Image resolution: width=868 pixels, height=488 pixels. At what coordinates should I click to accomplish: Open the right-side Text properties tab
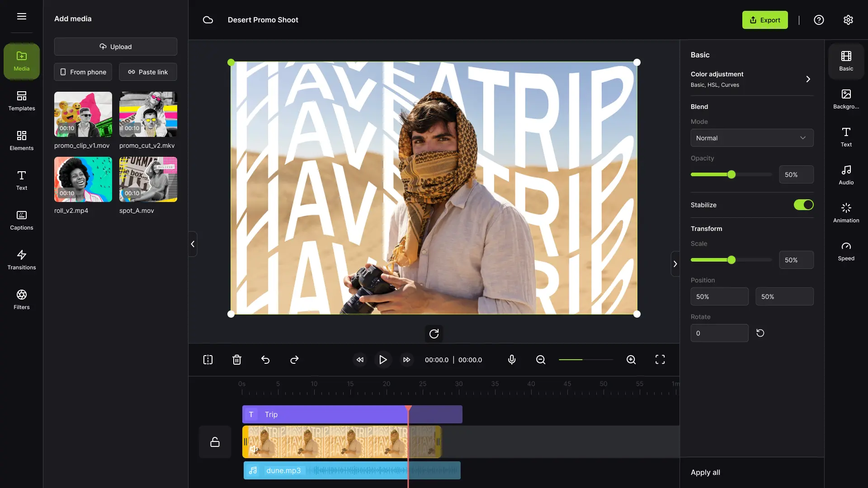846,137
